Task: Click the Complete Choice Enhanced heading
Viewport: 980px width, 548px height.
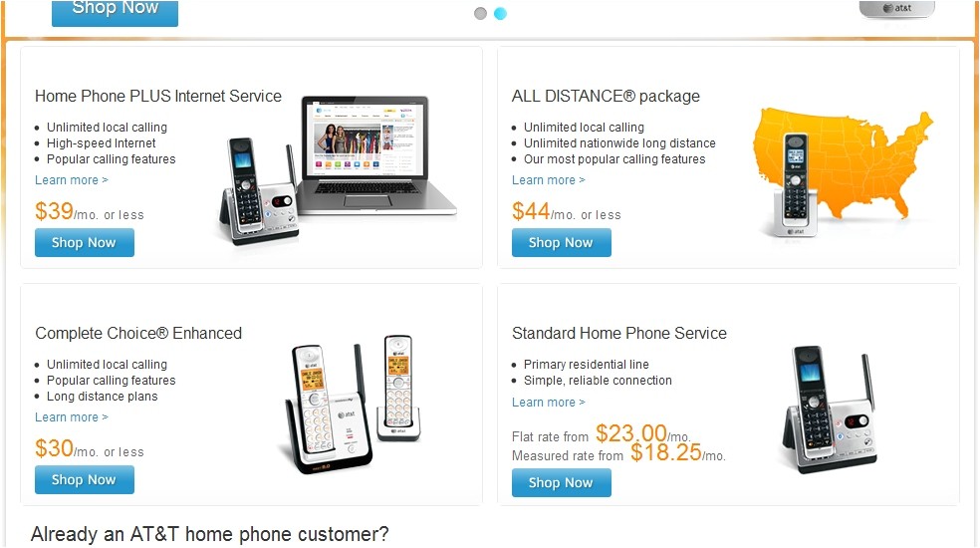Action: tap(138, 334)
